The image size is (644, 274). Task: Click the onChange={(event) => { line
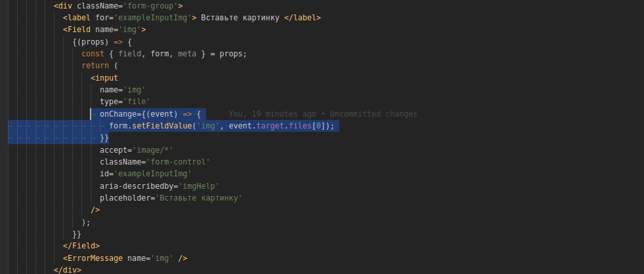tap(150, 114)
